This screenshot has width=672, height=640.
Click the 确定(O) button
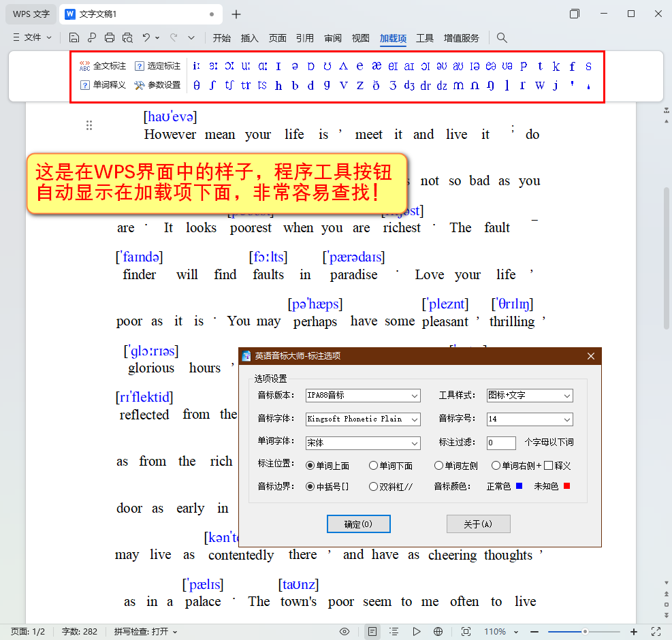358,524
